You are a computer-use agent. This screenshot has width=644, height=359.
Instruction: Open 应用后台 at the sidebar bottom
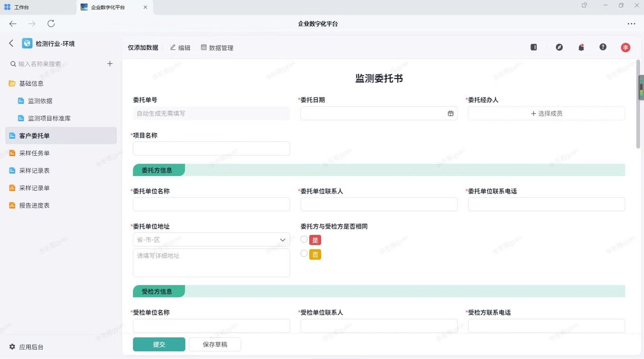26,347
